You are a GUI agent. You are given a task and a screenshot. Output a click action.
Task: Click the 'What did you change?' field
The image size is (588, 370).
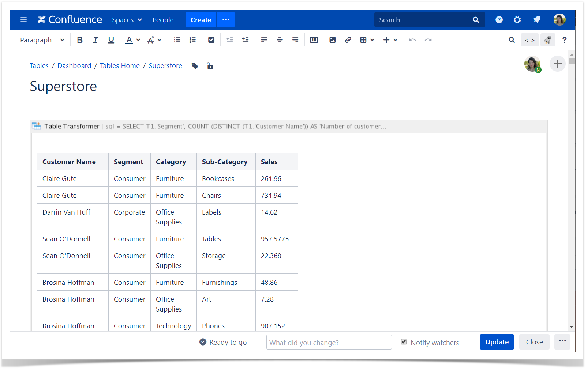329,342
